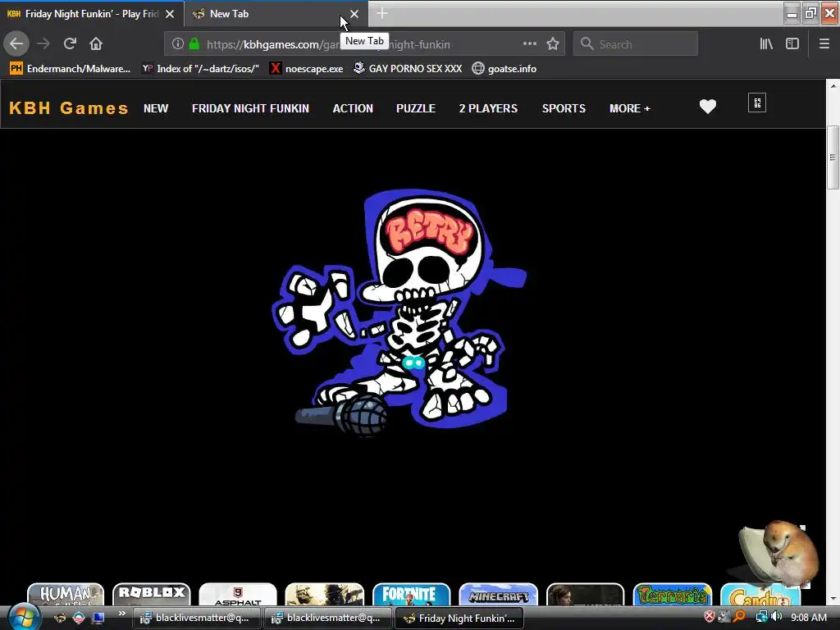This screenshot has width=840, height=630.
Task: Open the Roblox game thumbnail
Action: click(152, 594)
